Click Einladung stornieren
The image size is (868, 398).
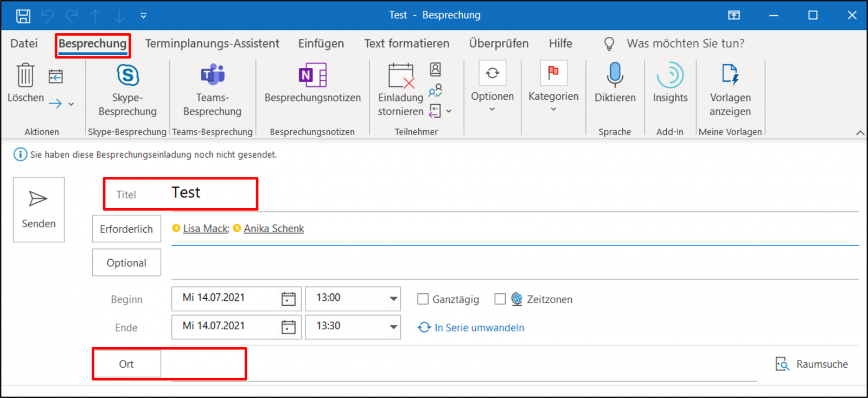click(x=401, y=91)
